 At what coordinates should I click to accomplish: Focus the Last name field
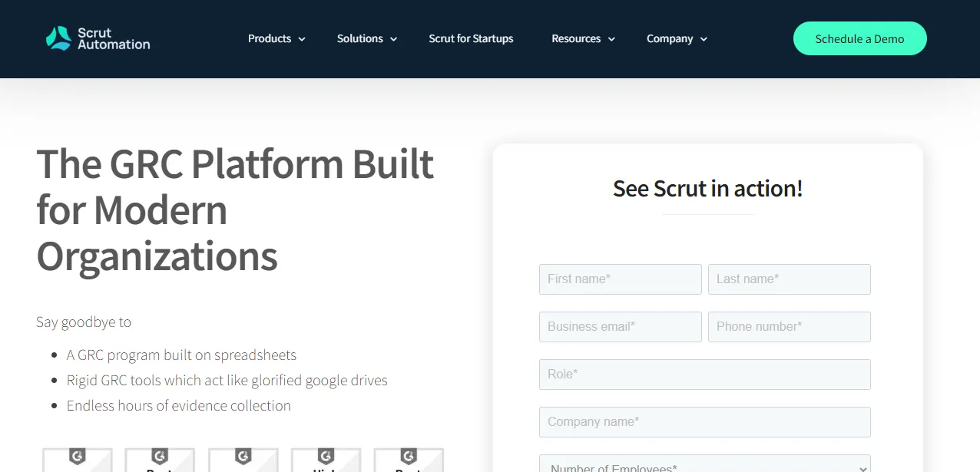point(790,279)
